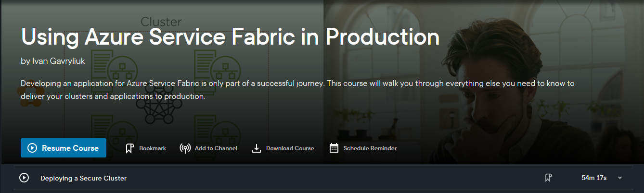This screenshot has height=193, width=644.
Task: Click the bookmark flag icon beside Bookmark
Action: click(x=129, y=148)
